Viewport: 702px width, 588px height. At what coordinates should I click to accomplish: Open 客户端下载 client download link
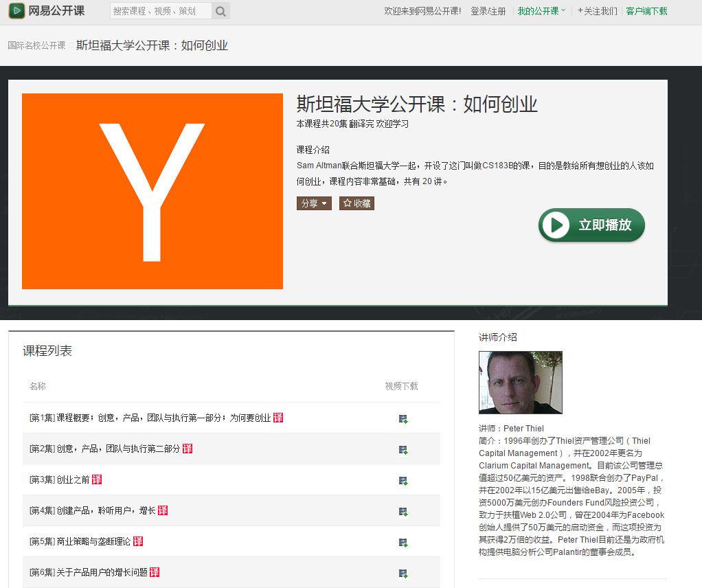646,11
